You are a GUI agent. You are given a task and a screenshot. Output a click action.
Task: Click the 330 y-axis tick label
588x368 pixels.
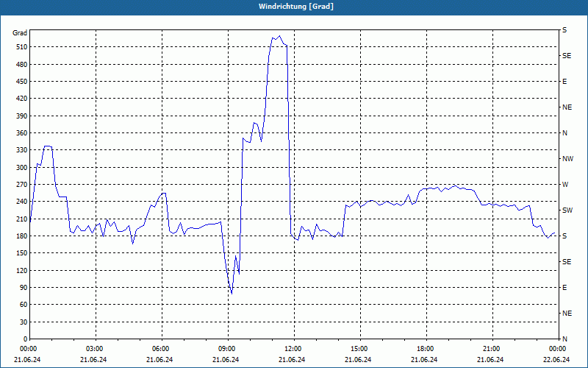click(21, 150)
